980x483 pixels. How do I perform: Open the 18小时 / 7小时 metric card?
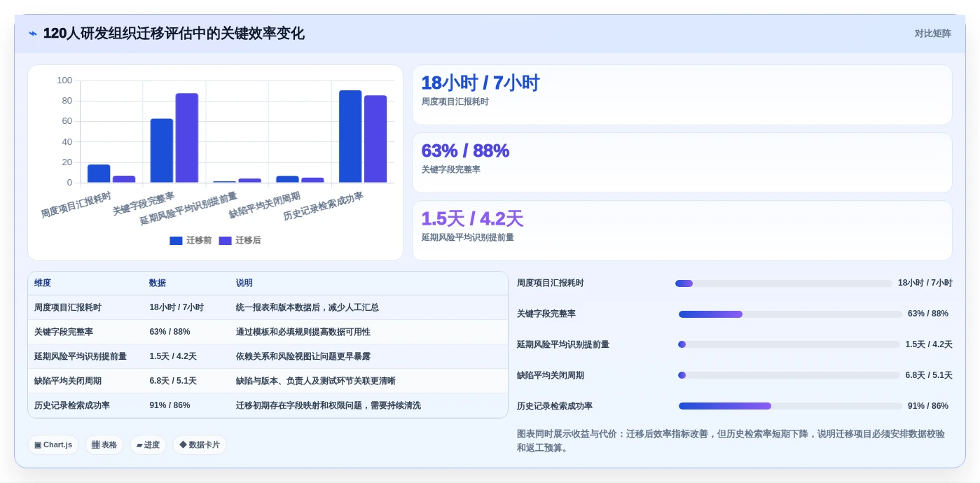pos(682,95)
